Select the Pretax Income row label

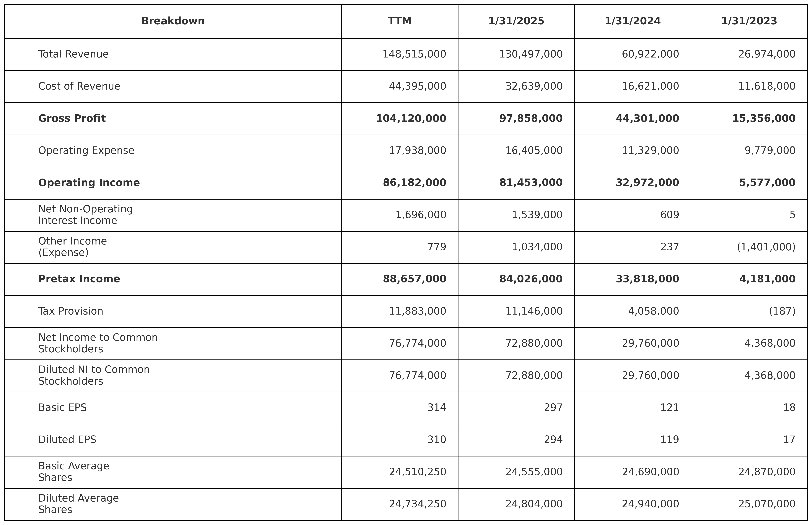79,279
